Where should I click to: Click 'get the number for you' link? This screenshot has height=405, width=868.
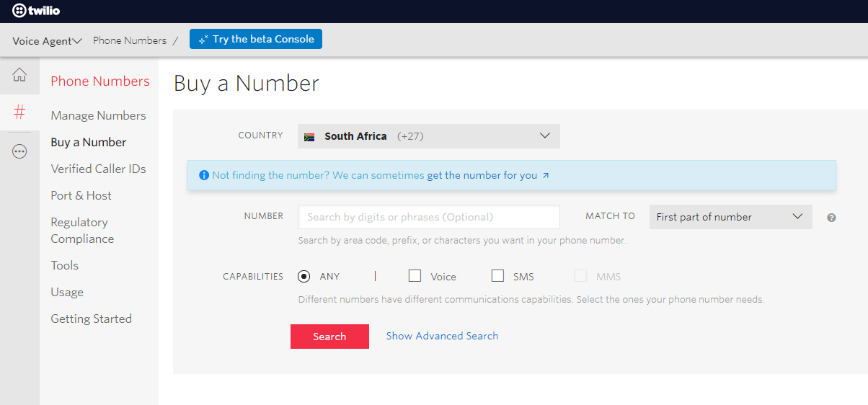[x=482, y=175]
